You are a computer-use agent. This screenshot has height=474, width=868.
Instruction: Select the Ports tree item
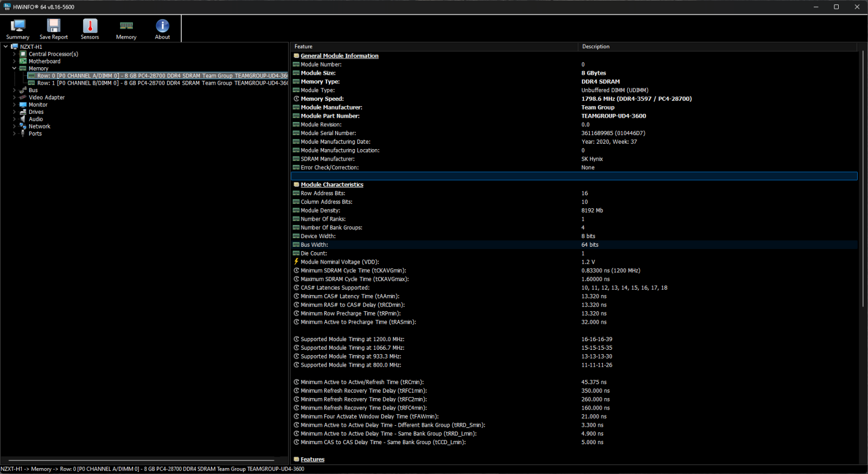click(35, 133)
